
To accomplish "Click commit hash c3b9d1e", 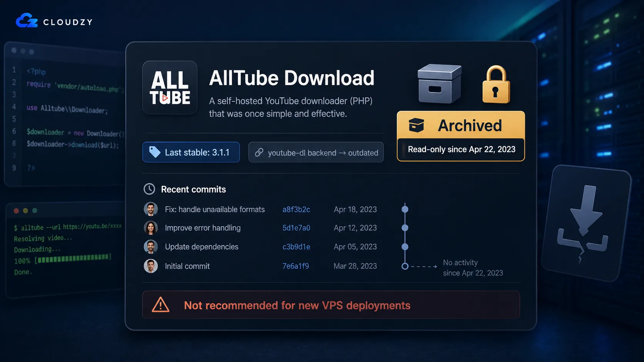I will point(296,247).
